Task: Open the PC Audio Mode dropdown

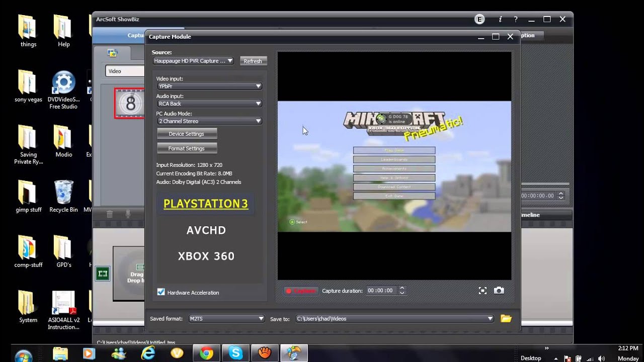Action: click(209, 121)
